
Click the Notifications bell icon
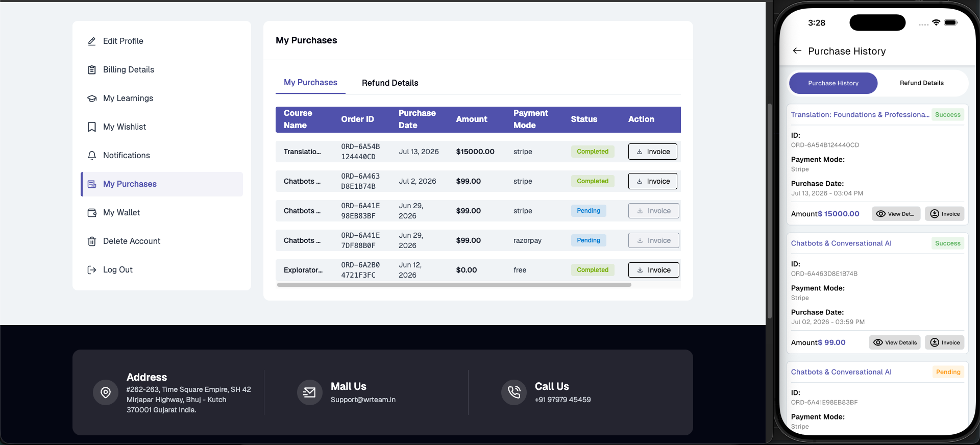click(x=92, y=156)
